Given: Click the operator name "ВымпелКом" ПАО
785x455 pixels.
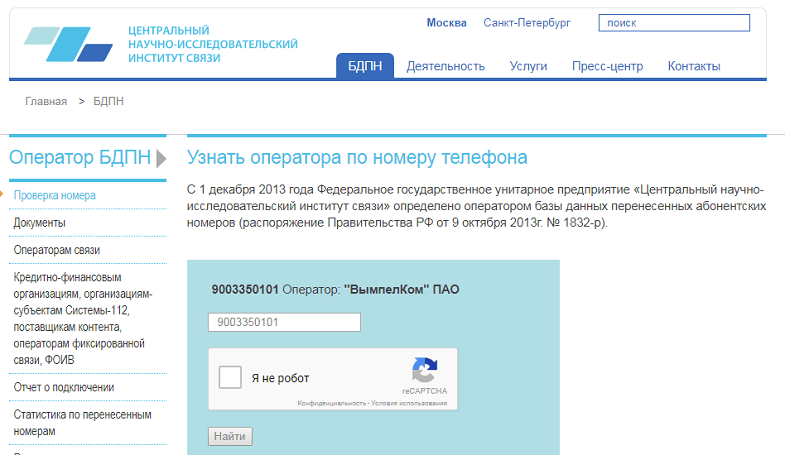Looking at the screenshot, I should [402, 289].
